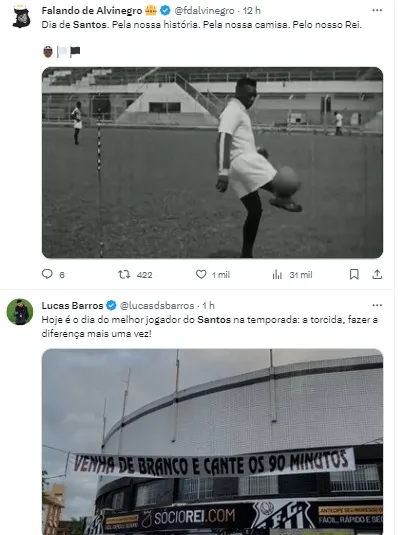Open the @fdalvinegro handle
401x535 pixels.
(204, 11)
